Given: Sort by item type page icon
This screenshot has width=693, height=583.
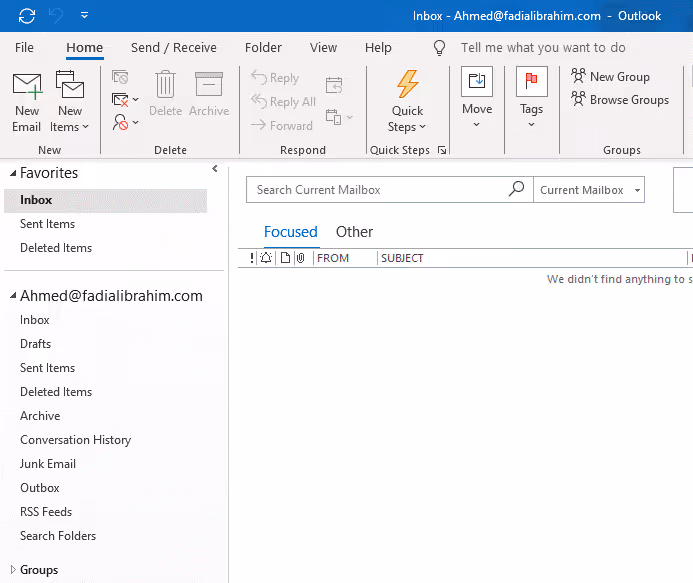Looking at the screenshot, I should point(286,258).
